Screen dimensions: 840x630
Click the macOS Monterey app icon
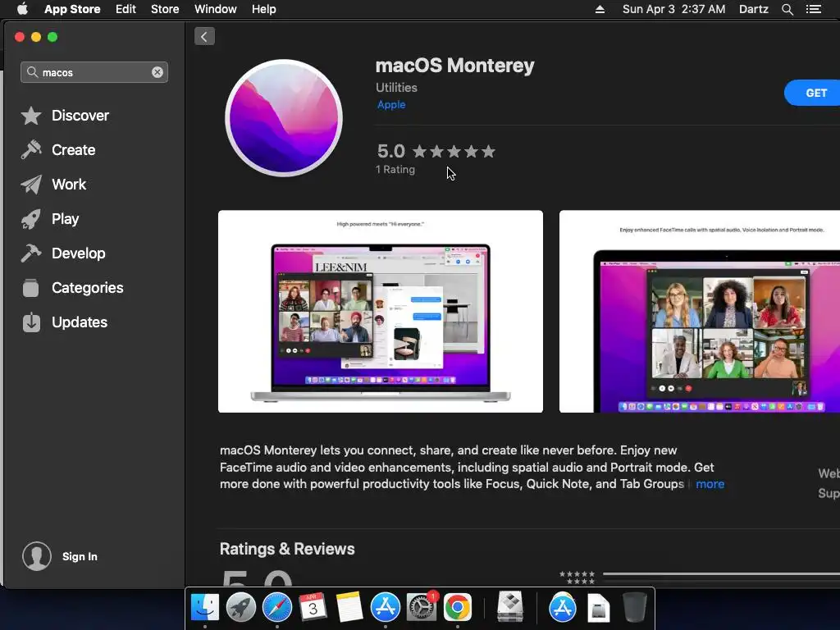pyautogui.click(x=284, y=118)
